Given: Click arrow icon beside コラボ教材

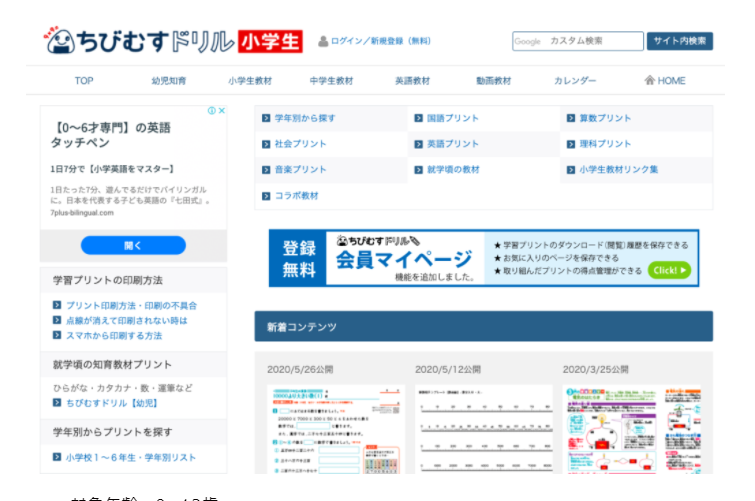Looking at the screenshot, I should (266, 196).
